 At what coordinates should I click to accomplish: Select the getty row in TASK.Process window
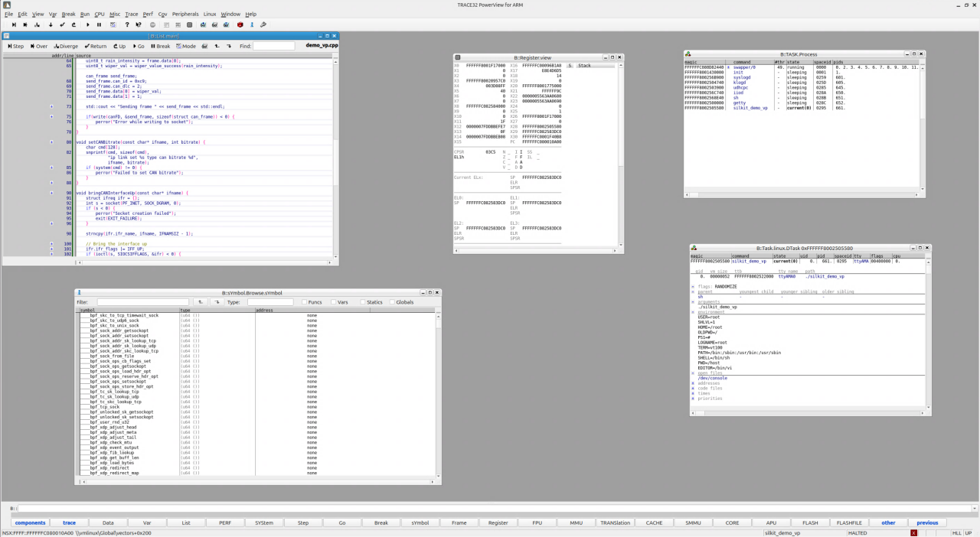(x=802, y=103)
